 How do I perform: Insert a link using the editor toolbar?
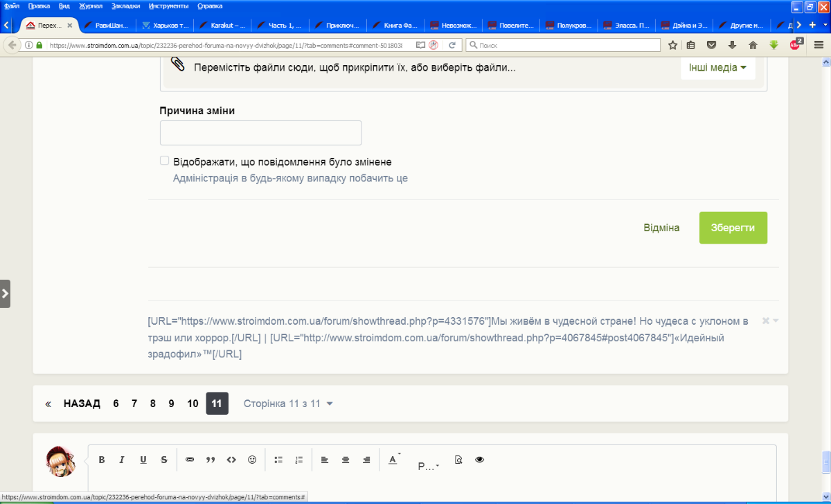click(190, 460)
